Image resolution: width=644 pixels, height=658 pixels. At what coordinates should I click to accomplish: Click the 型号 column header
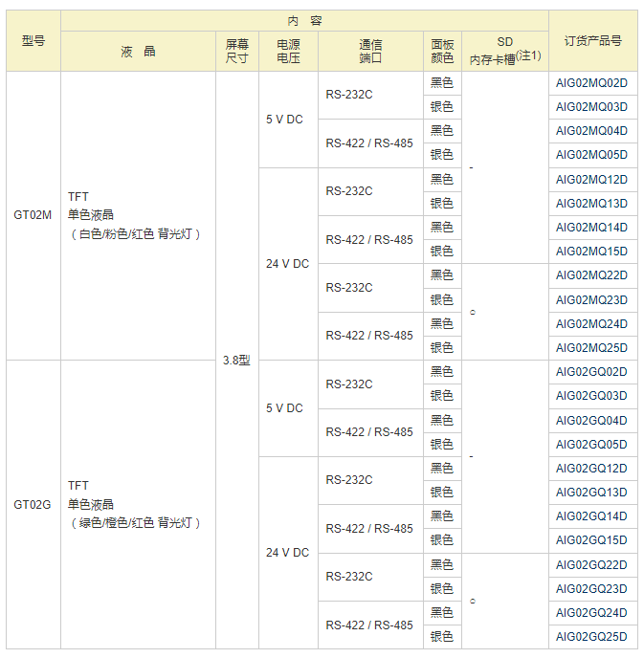(x=33, y=40)
